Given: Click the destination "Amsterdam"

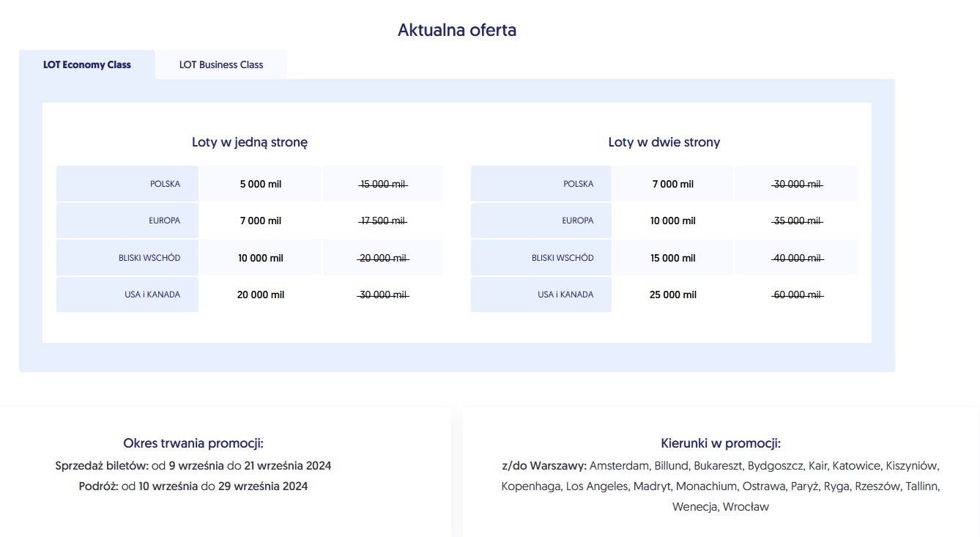Looking at the screenshot, I should 620,465.
